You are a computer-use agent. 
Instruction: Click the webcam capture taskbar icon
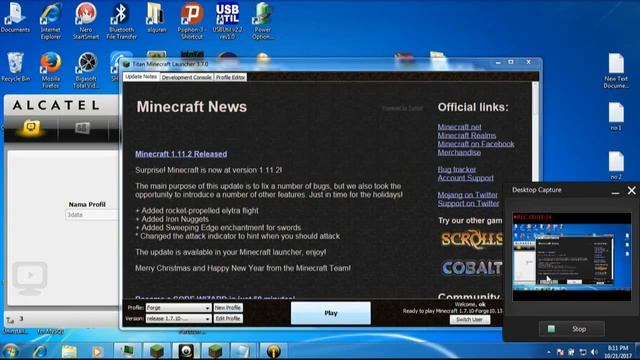click(x=186, y=351)
